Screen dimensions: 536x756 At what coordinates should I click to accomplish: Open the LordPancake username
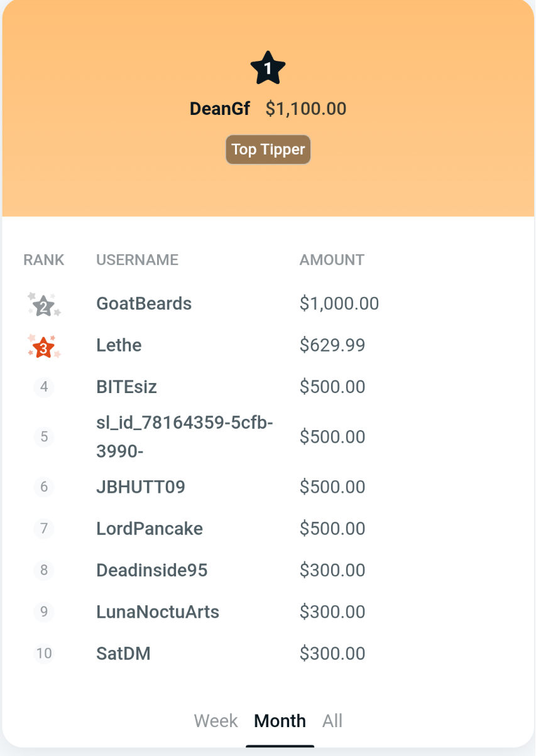point(150,529)
